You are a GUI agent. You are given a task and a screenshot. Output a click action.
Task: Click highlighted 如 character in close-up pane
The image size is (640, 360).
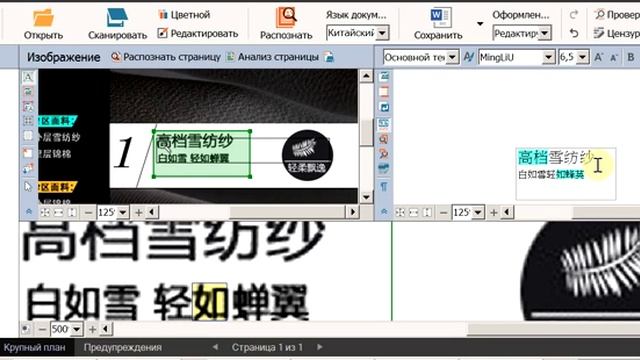coord(210,302)
